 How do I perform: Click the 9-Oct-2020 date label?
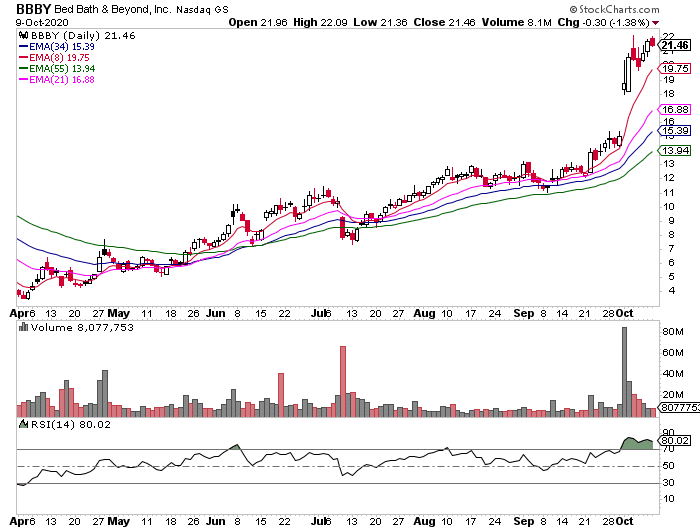click(42, 22)
